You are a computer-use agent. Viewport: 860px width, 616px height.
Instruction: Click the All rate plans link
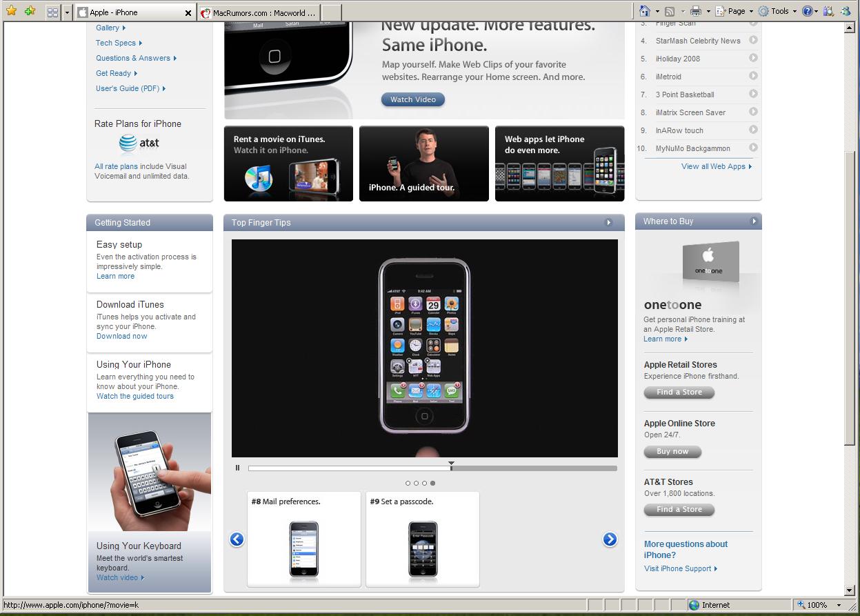pos(116,166)
